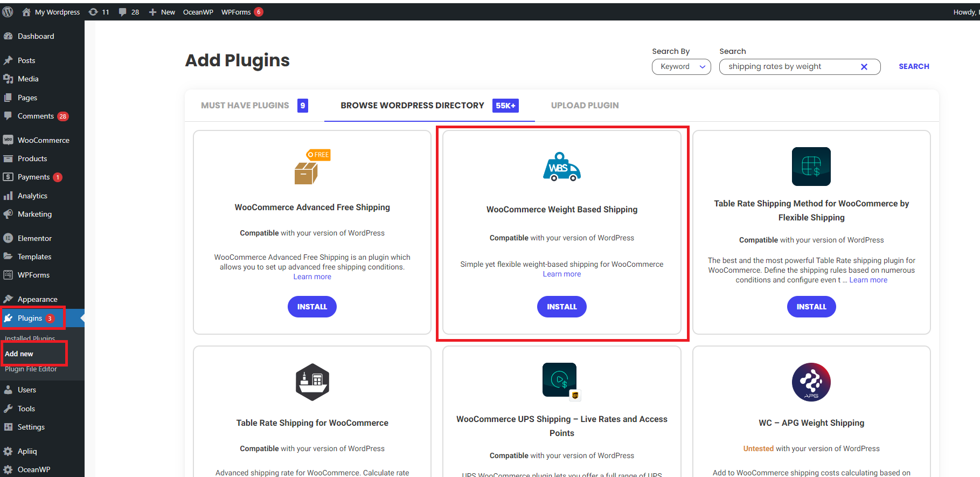Click the Table Rate Shipping ship icon
Image resolution: width=980 pixels, height=477 pixels.
coord(312,382)
